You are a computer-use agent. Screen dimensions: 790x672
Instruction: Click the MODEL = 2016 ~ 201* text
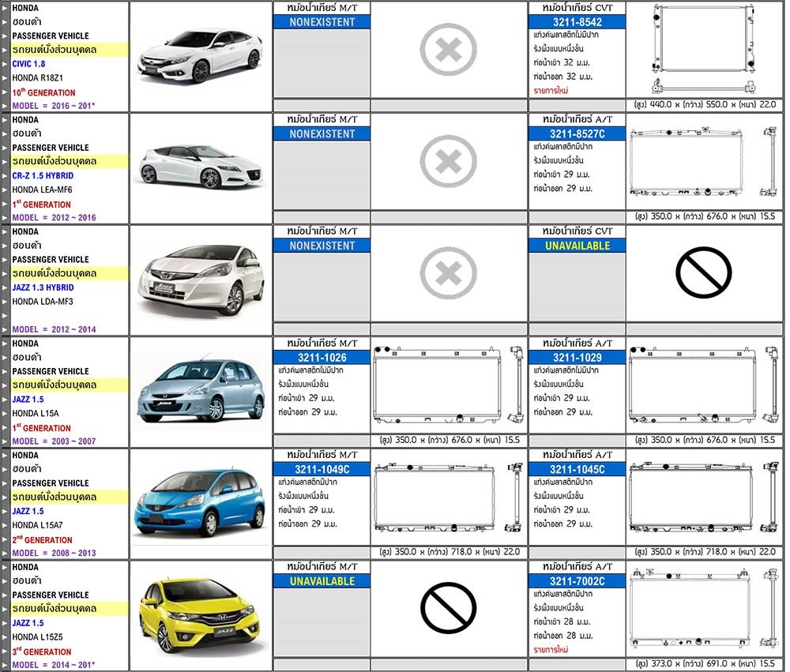tap(54, 106)
